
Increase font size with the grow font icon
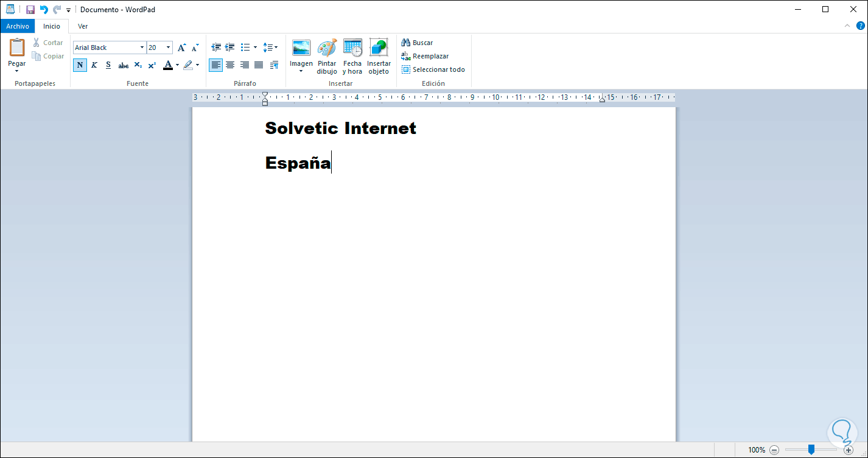click(181, 48)
